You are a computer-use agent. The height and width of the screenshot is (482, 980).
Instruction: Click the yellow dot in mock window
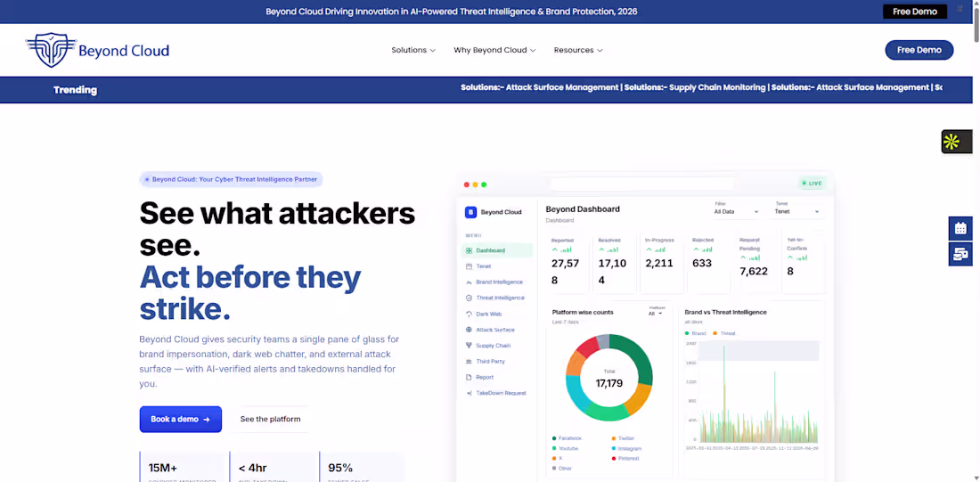click(475, 184)
